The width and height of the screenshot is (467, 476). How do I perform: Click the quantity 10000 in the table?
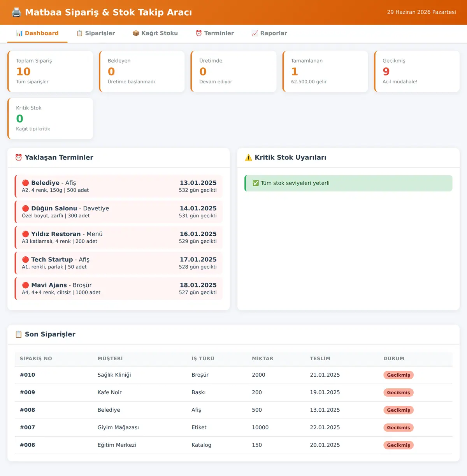[x=260, y=428]
